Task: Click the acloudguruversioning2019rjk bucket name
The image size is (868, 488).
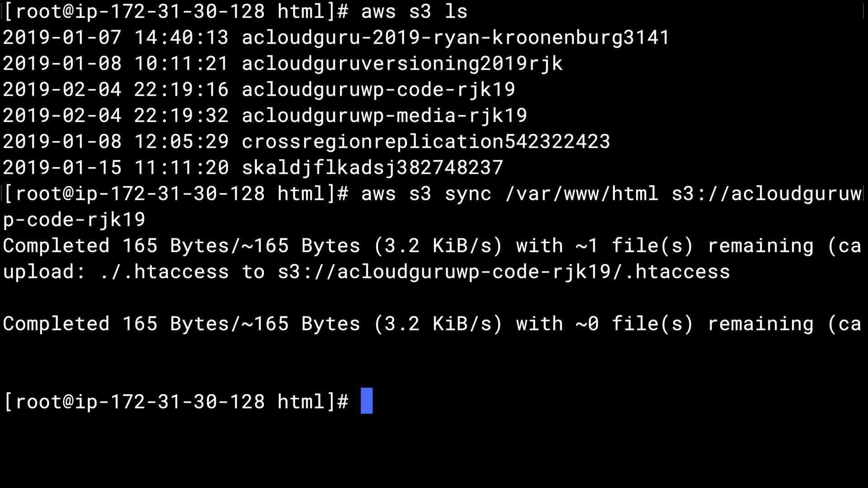Action: pyautogui.click(x=402, y=64)
